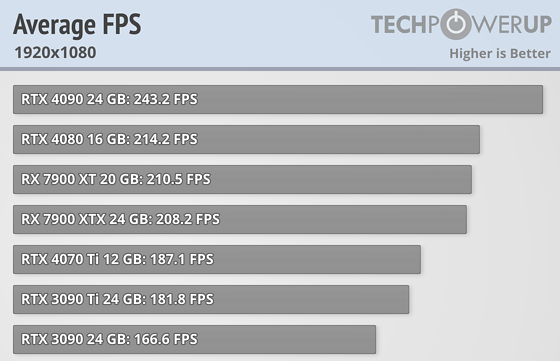This screenshot has width=560, height=361.
Task: Click the Higher is Better caption
Action: (x=500, y=54)
